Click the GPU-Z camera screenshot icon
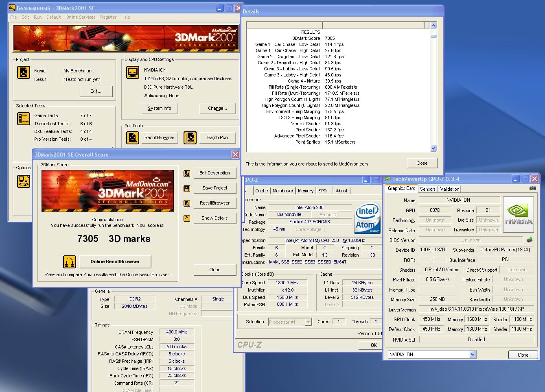The height and width of the screenshot is (392, 545). (532, 188)
